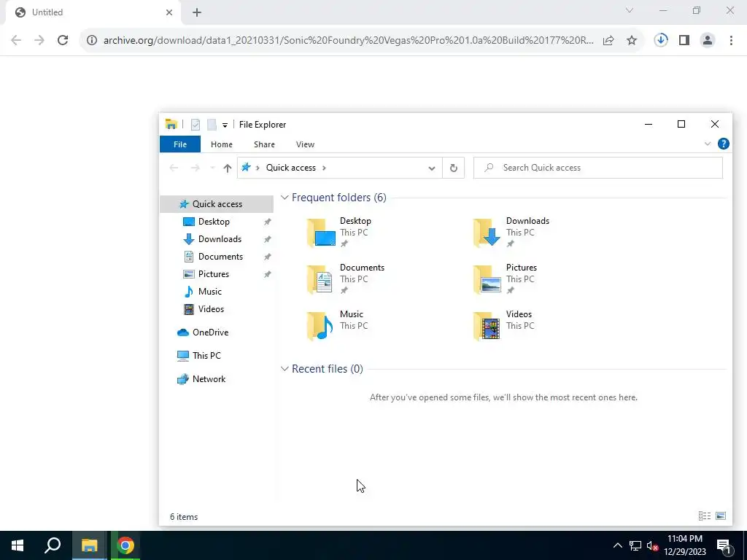This screenshot has width=747, height=560.
Task: Open the notification center icon
Action: tap(724, 545)
